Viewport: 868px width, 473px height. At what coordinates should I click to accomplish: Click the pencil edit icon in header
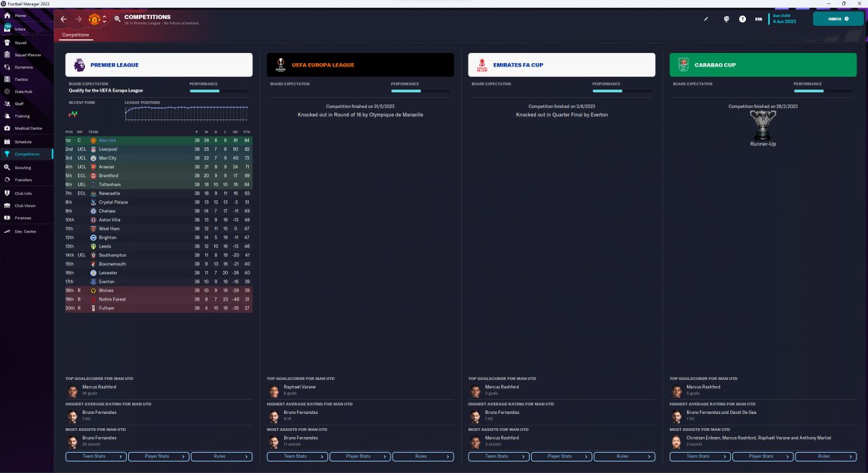(x=706, y=19)
